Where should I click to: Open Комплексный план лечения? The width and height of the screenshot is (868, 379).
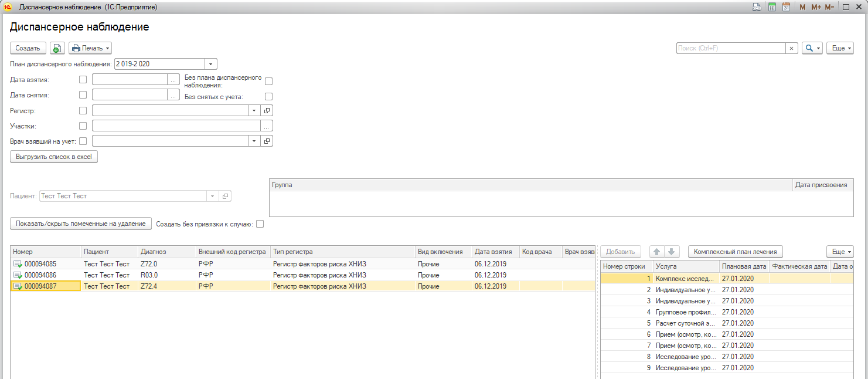coord(735,252)
